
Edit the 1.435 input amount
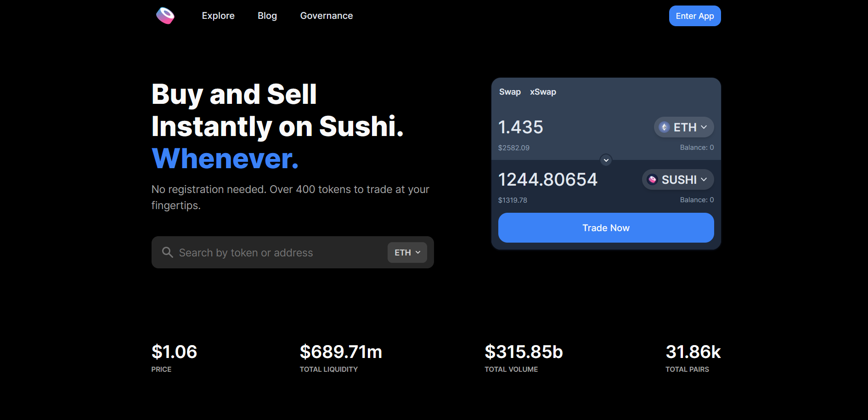[521, 127]
